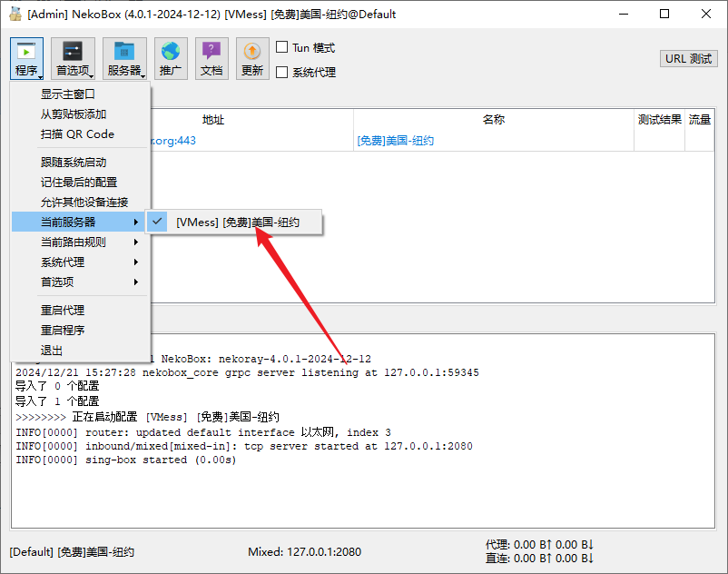728x574 pixels.
Task: Click the log line about router default interface
Action: (203, 432)
